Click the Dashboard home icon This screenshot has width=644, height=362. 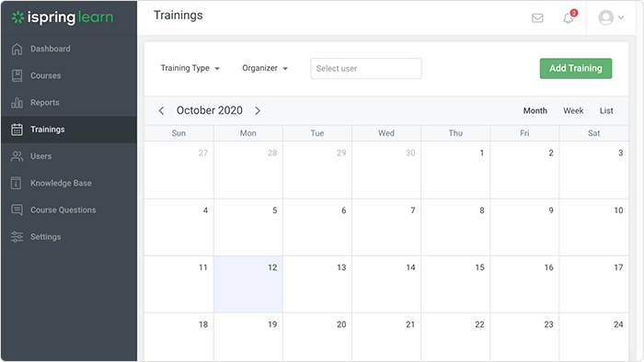coord(17,49)
